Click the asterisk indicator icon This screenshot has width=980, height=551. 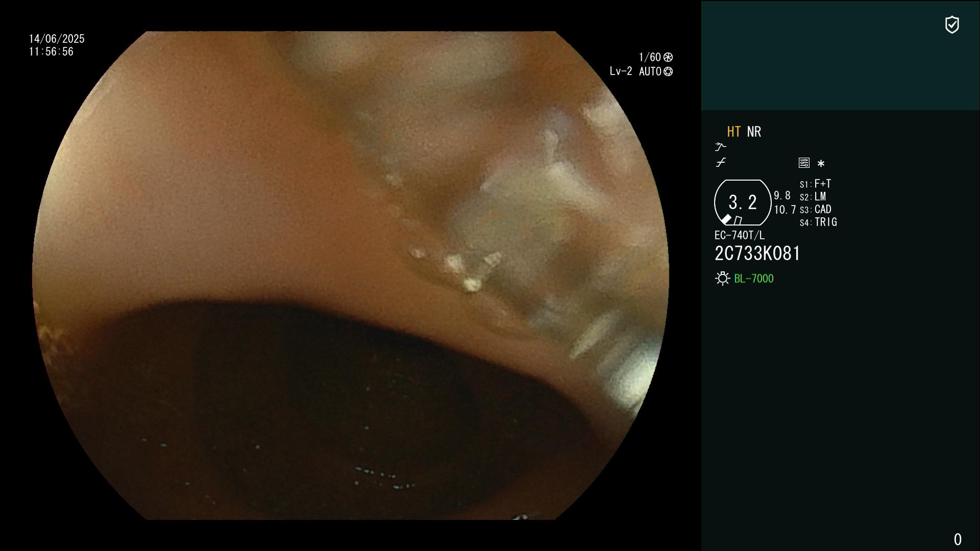pyautogui.click(x=821, y=164)
